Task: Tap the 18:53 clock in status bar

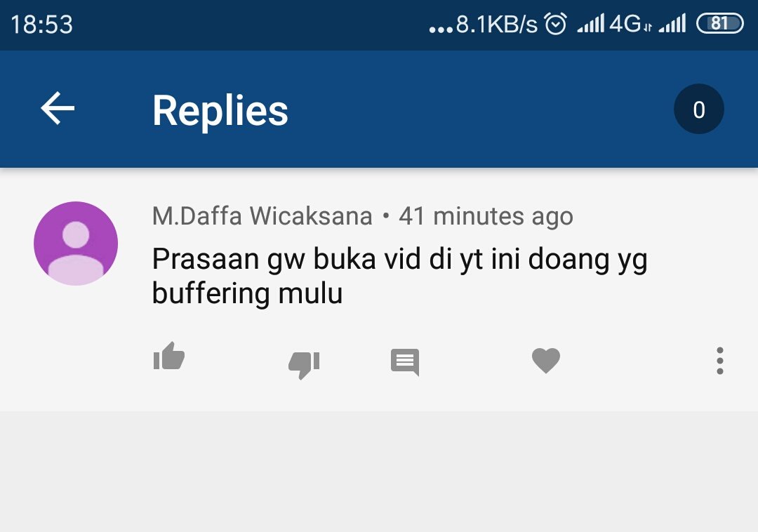Action: (41, 24)
